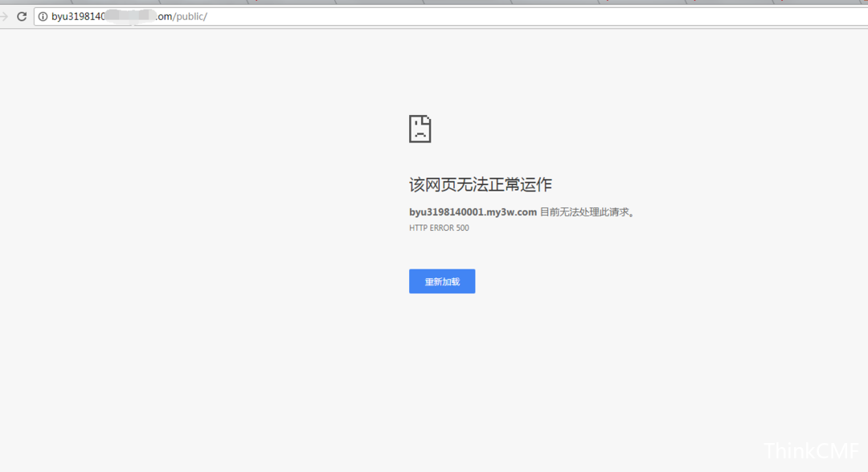Click the ThinkCMF watermark
The width and height of the screenshot is (868, 472).
[812, 451]
